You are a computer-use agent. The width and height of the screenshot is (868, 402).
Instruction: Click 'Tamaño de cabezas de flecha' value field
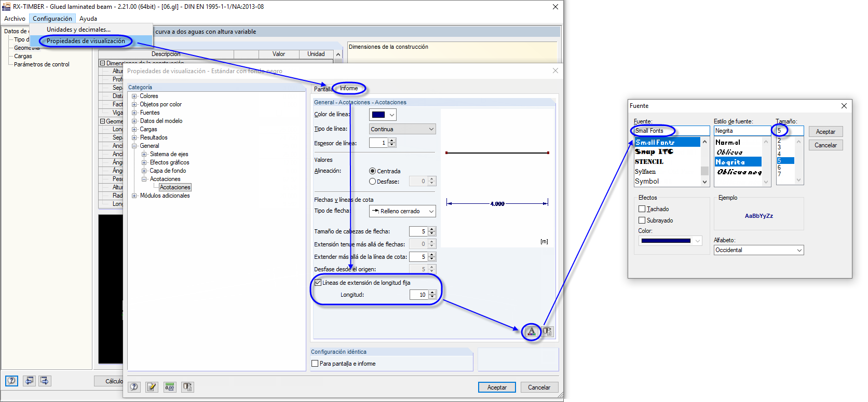click(x=418, y=231)
